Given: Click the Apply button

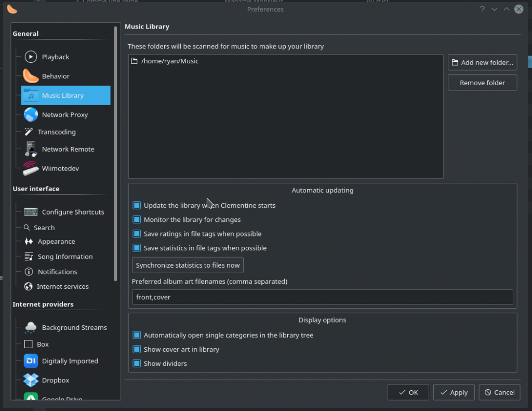Looking at the screenshot, I should [x=454, y=392].
